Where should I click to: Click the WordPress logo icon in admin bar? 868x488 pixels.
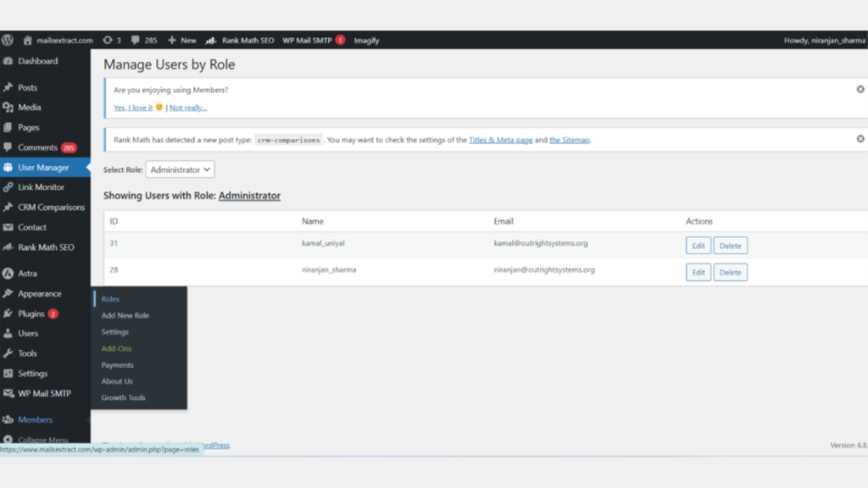[x=8, y=40]
